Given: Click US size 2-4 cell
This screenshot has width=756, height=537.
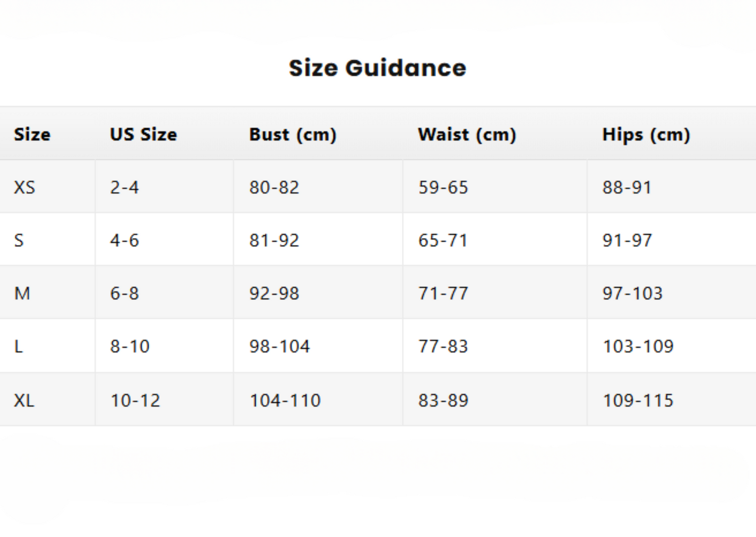Looking at the screenshot, I should [124, 187].
